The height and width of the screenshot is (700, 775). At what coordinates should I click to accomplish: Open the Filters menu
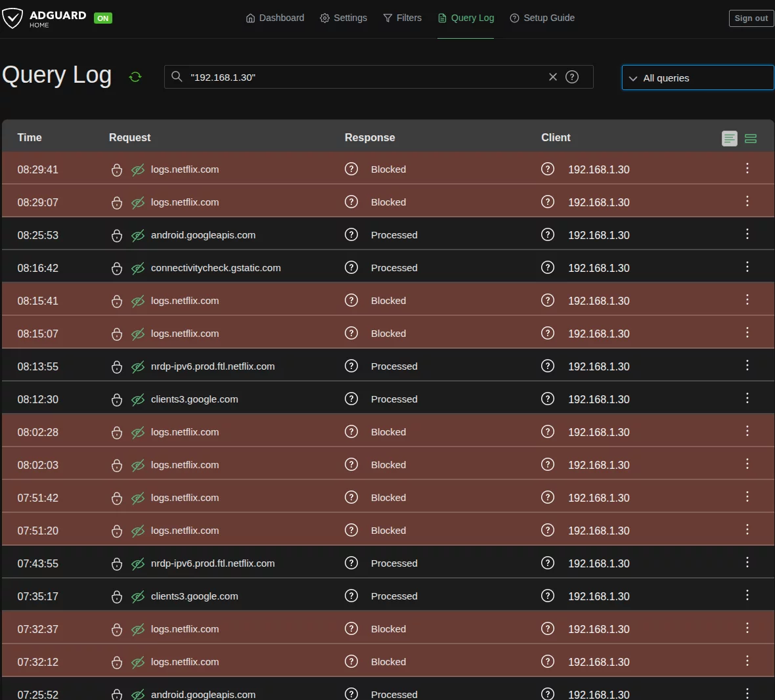pyautogui.click(x=403, y=18)
